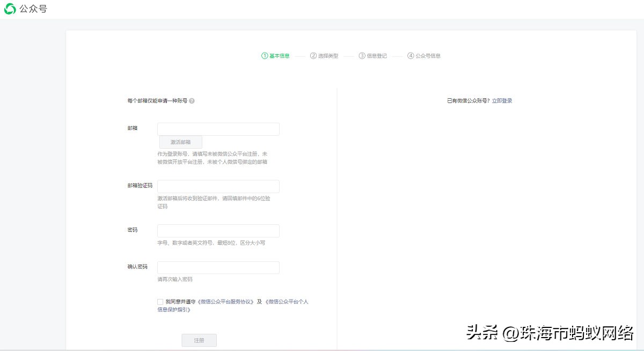Open the help icon beside 每个邮箱仅能申请一种账号
The image size is (644, 351).
(x=193, y=100)
